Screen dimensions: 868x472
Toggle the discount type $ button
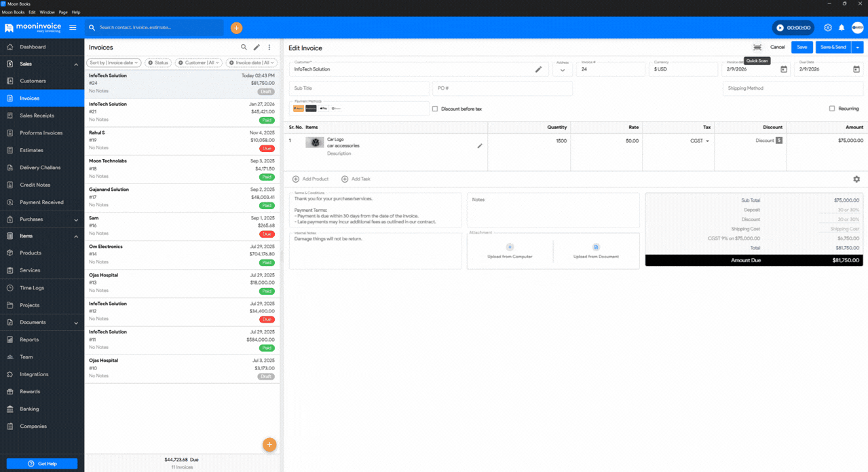[779, 141]
